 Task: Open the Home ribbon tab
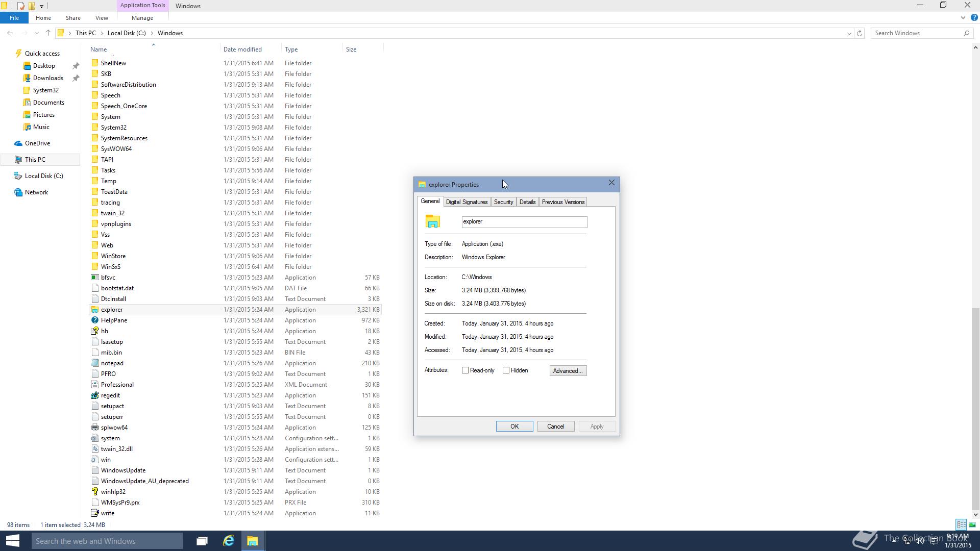pos(43,18)
